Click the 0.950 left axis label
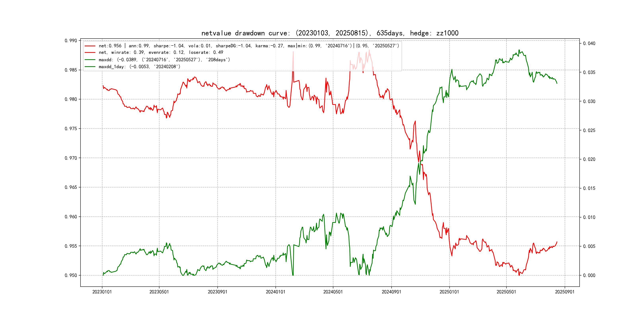This screenshot has height=322, width=644. click(71, 275)
